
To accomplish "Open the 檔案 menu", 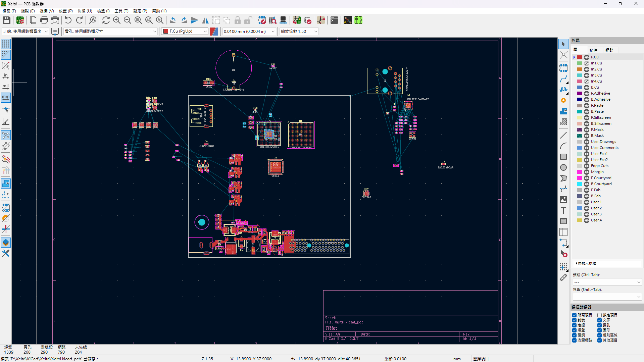I will 9,11.
